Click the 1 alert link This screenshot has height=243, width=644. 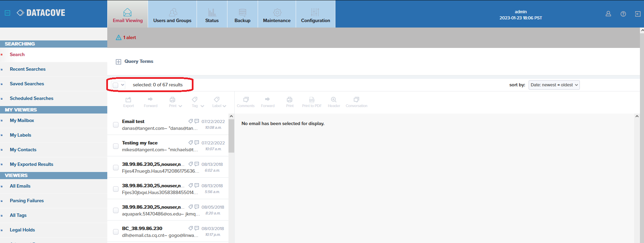coord(129,38)
